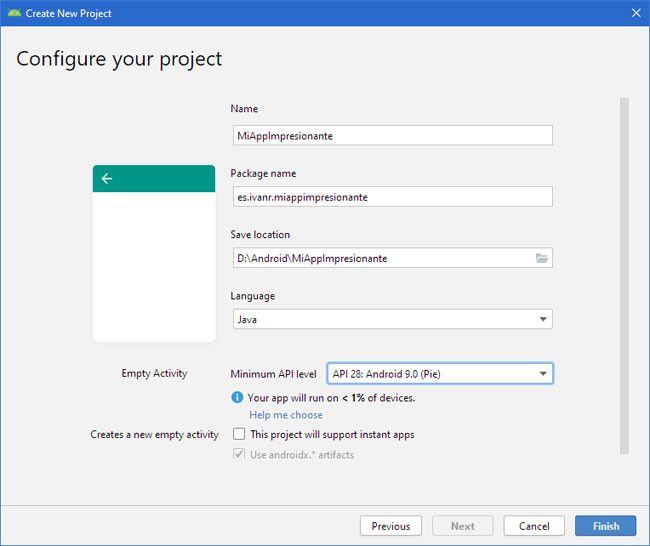Go back with the Previous button
This screenshot has width=650, height=546.
coord(391,526)
